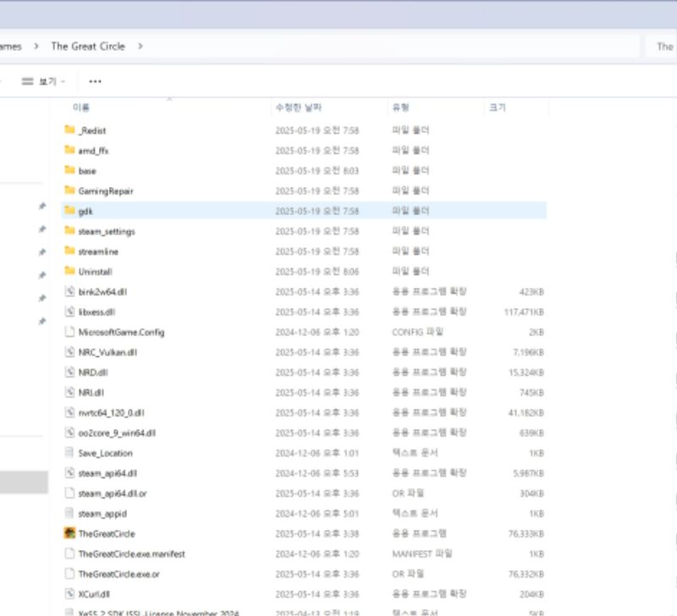Viewport: 677px width, 616px height.
Task: Select the libxess.dll file icon
Action: 69,311
